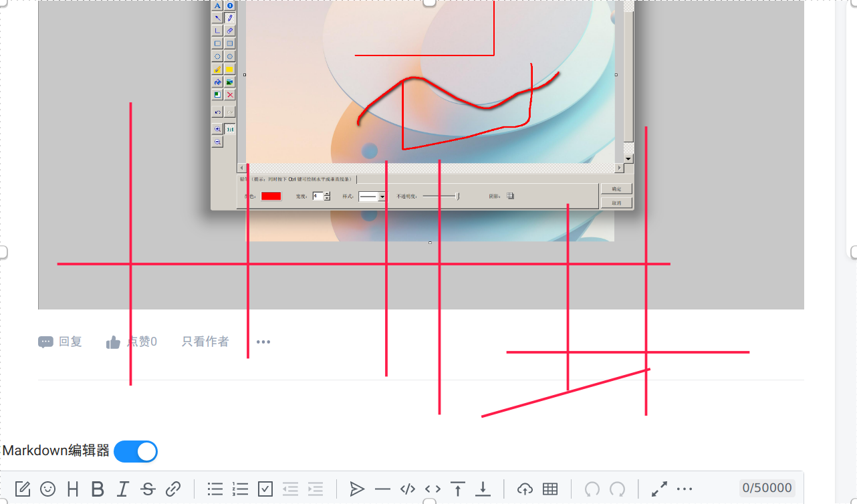Click the red color swatch in the embedded dialog
Screen dimensions: 857x504
271,196
